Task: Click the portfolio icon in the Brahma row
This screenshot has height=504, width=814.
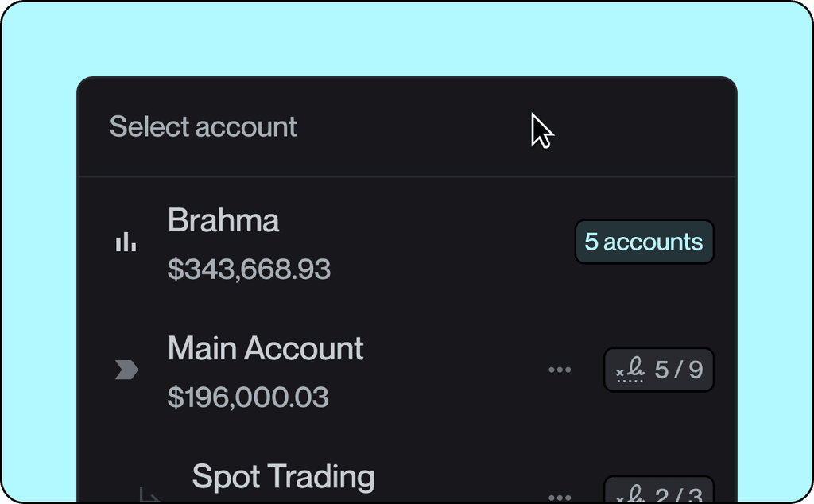Action: coord(126,241)
